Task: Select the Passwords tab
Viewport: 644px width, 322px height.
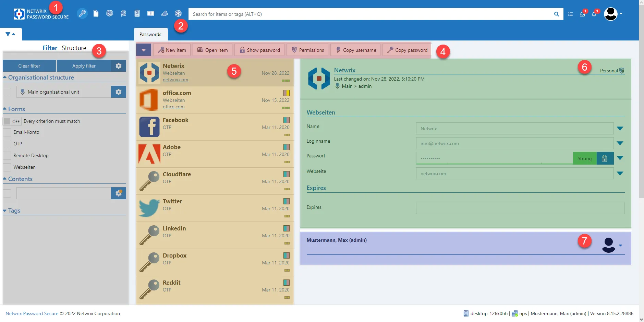Action: coord(150,34)
